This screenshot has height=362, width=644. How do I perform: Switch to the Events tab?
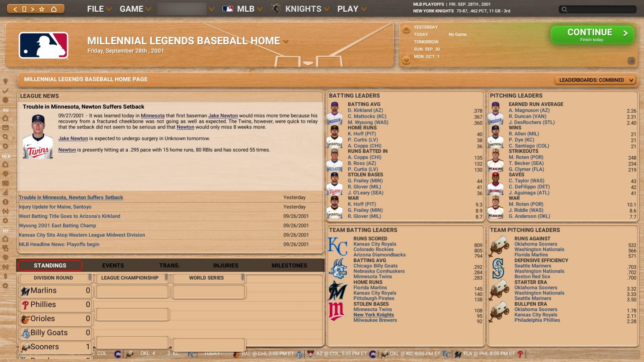[x=113, y=266]
